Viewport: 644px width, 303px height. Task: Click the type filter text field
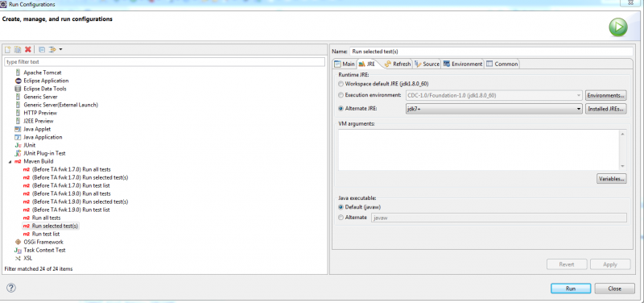click(164, 62)
